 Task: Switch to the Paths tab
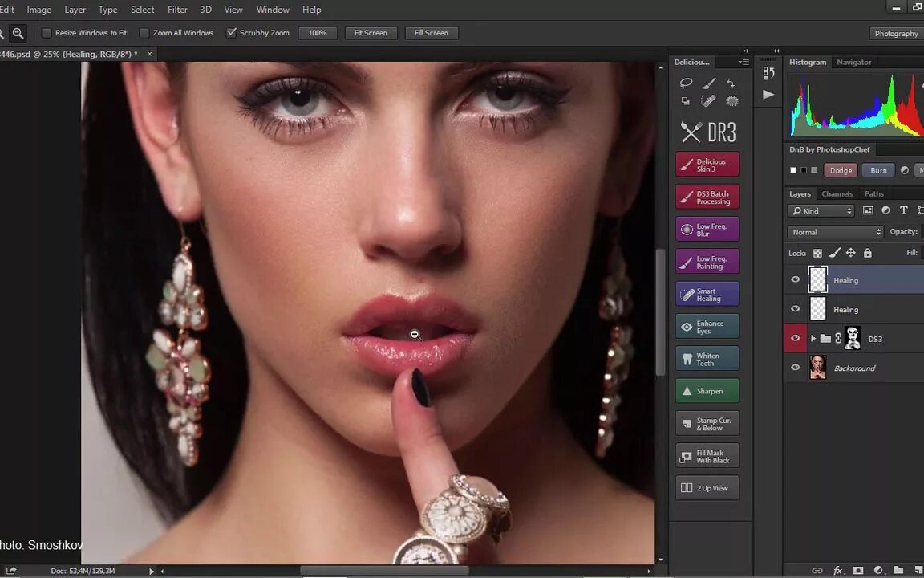874,193
